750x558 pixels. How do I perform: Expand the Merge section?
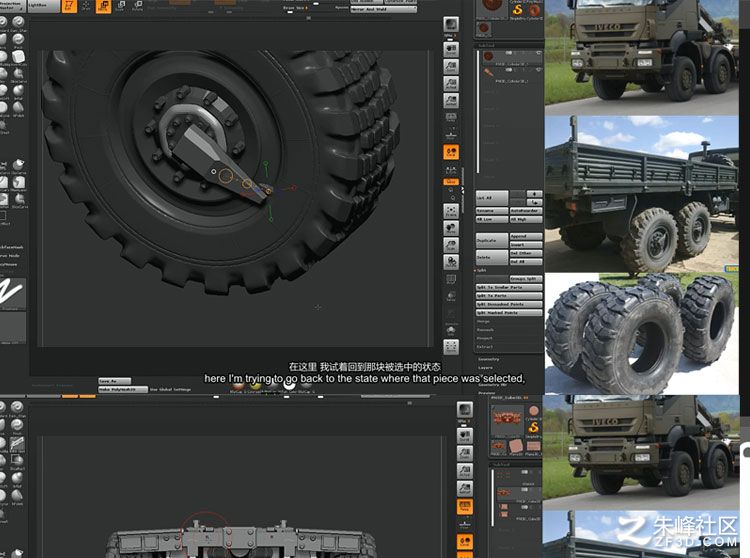click(x=483, y=321)
